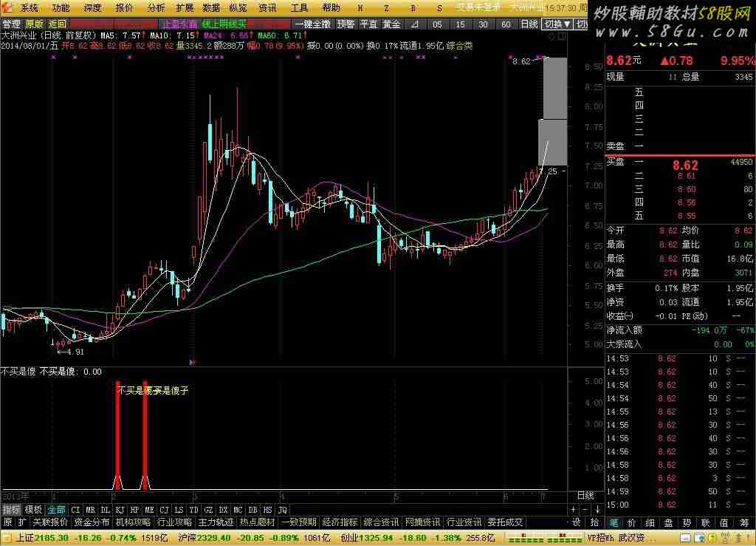Toggle the 原版 original layout button
The height and width of the screenshot is (546, 756).
coord(34,24)
